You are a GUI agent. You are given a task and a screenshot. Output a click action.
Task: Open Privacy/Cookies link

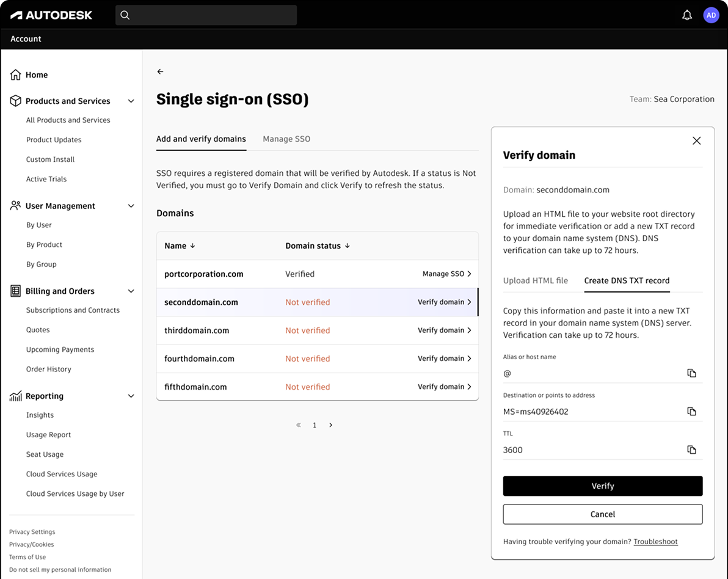coord(32,544)
